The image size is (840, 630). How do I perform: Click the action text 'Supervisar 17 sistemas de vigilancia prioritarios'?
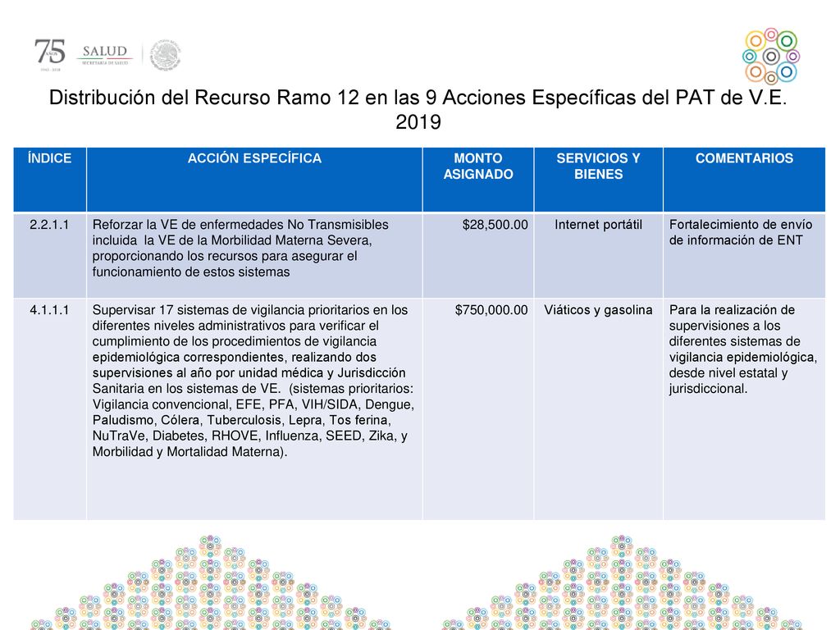(253, 381)
